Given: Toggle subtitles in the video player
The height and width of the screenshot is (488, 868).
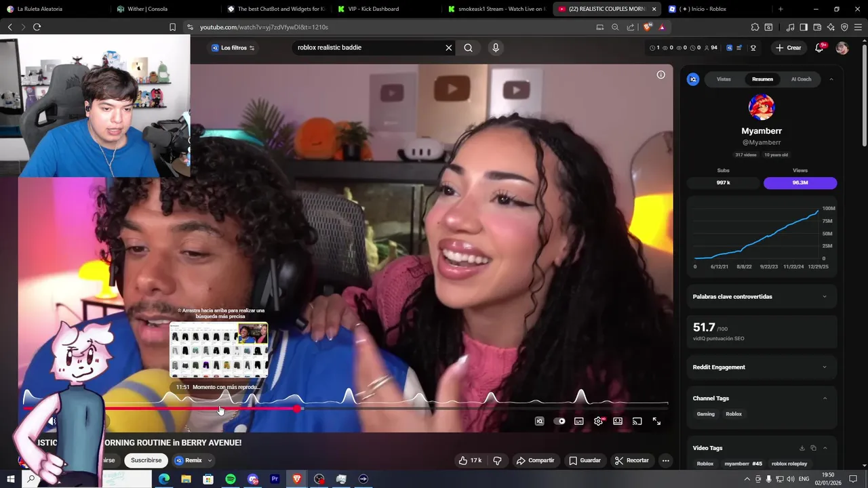Looking at the screenshot, I should pyautogui.click(x=578, y=421).
